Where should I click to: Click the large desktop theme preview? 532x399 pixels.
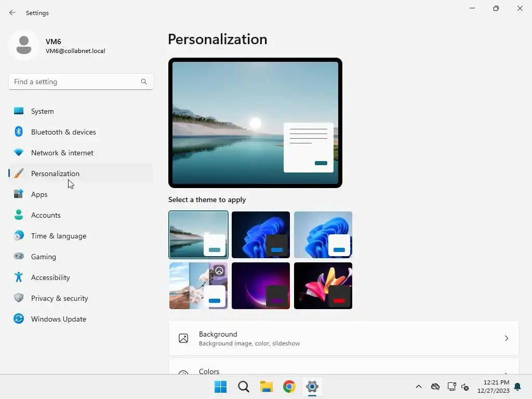point(255,123)
